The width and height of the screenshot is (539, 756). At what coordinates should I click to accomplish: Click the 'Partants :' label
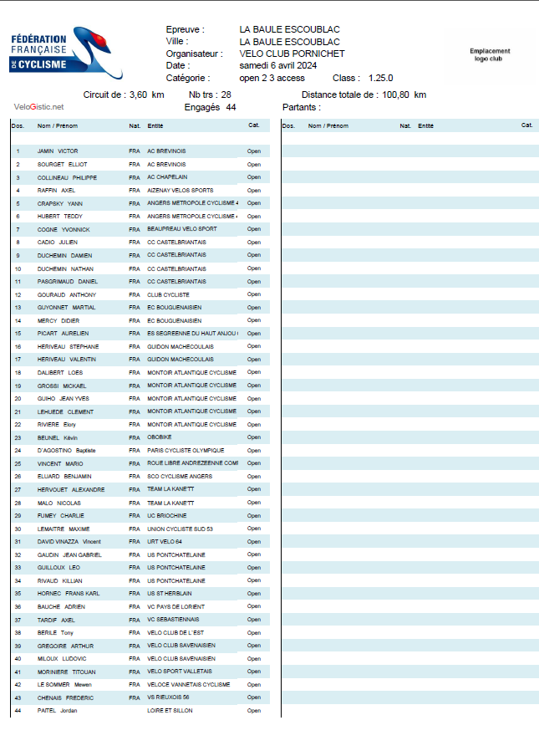(x=302, y=108)
